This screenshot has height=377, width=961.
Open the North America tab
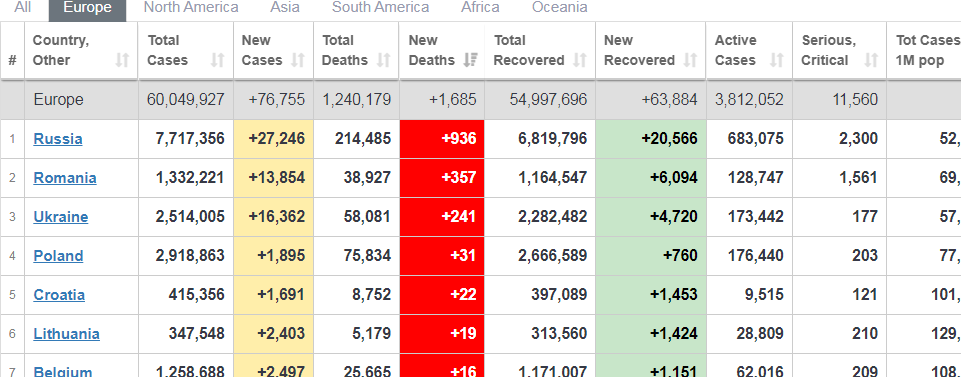(x=191, y=8)
